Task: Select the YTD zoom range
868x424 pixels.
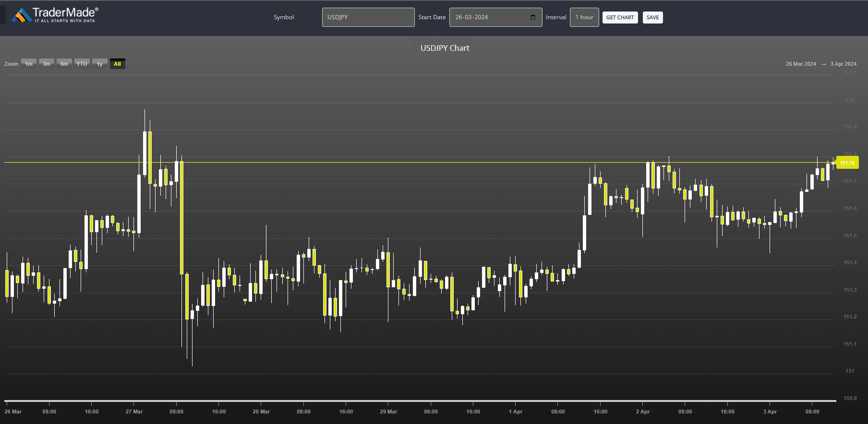Action: tap(82, 64)
